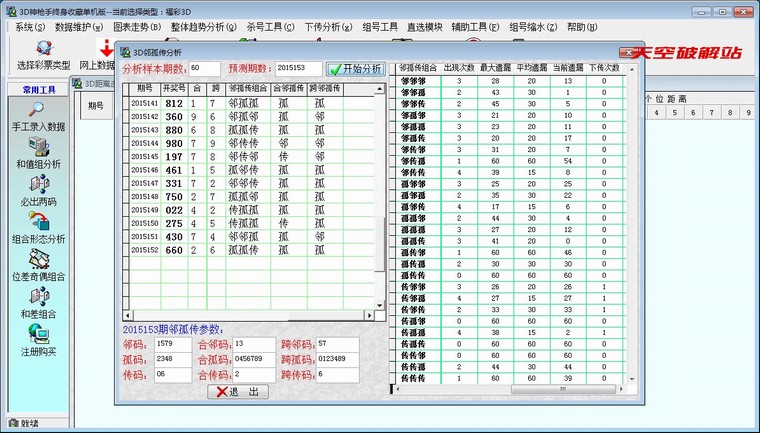Viewport: 760px width, 433px height.
Task: Click the 和差组合 sidebar icon
Action: point(39,297)
